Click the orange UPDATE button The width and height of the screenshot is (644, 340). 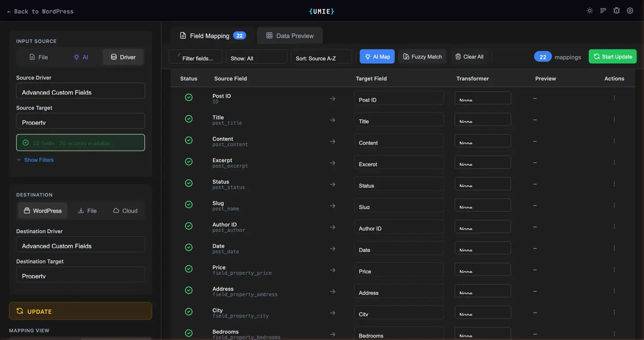click(x=80, y=311)
